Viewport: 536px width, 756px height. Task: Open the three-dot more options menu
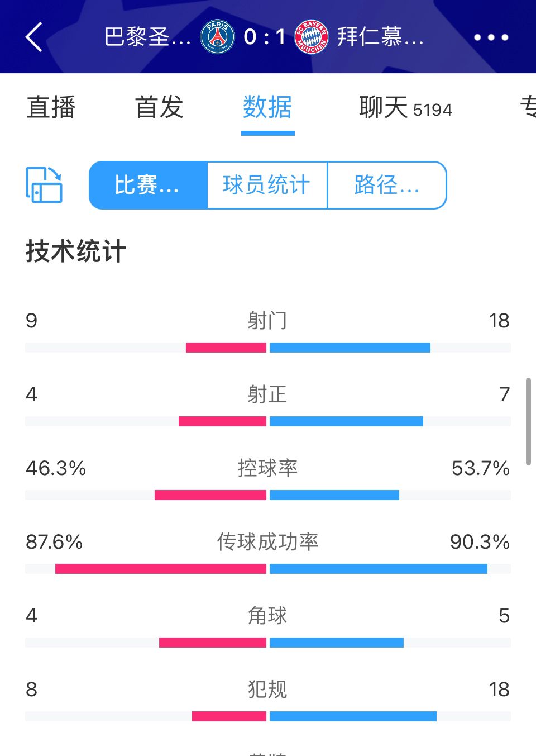[491, 37]
